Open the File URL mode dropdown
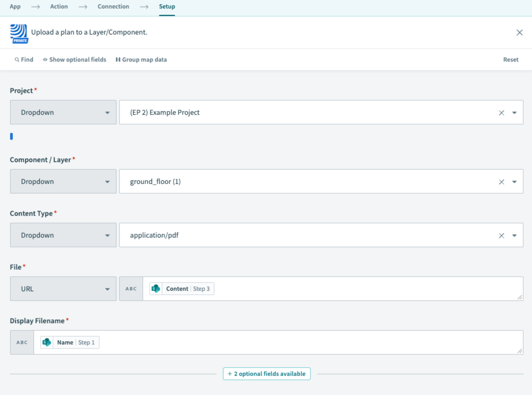 (x=63, y=289)
